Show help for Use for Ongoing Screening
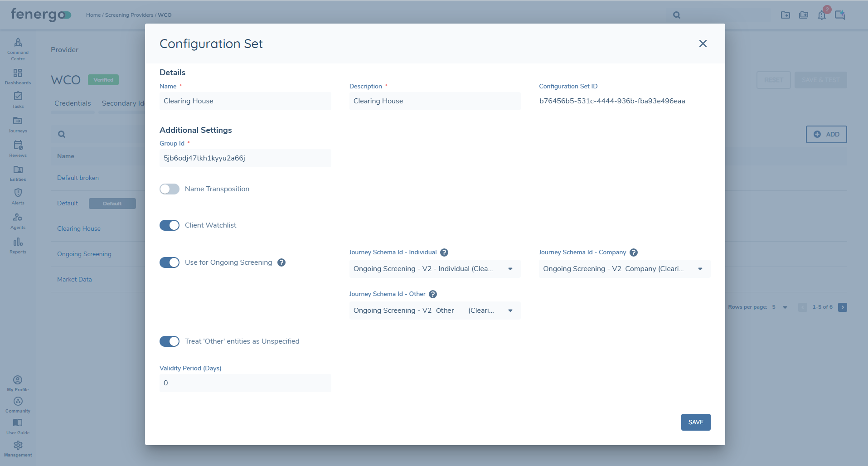This screenshot has width=868, height=466. (x=281, y=262)
